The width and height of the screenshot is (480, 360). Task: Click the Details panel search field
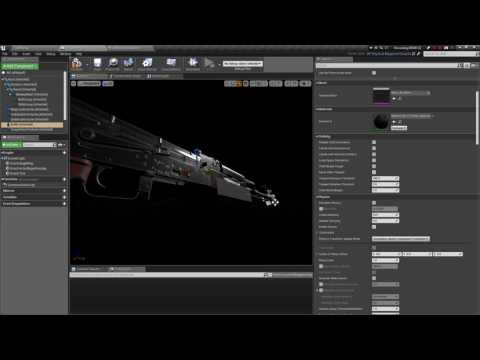coord(386,66)
